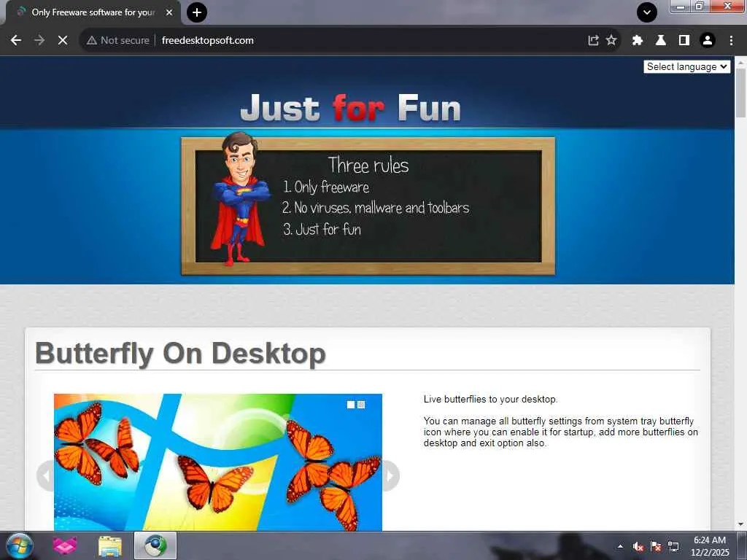Open the Windows Start menu
This screenshot has height=560, width=747.
[x=20, y=545]
